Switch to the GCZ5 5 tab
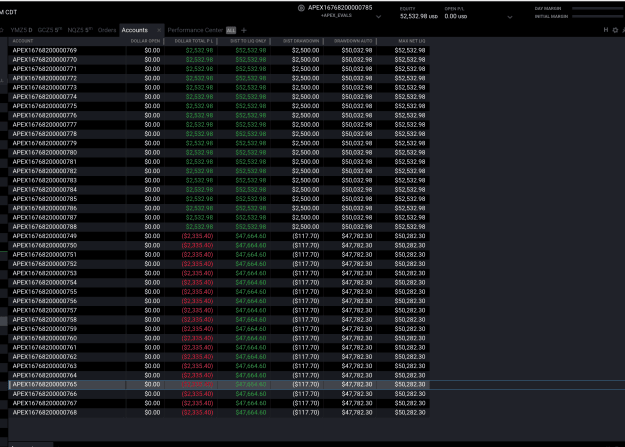 tap(49, 30)
